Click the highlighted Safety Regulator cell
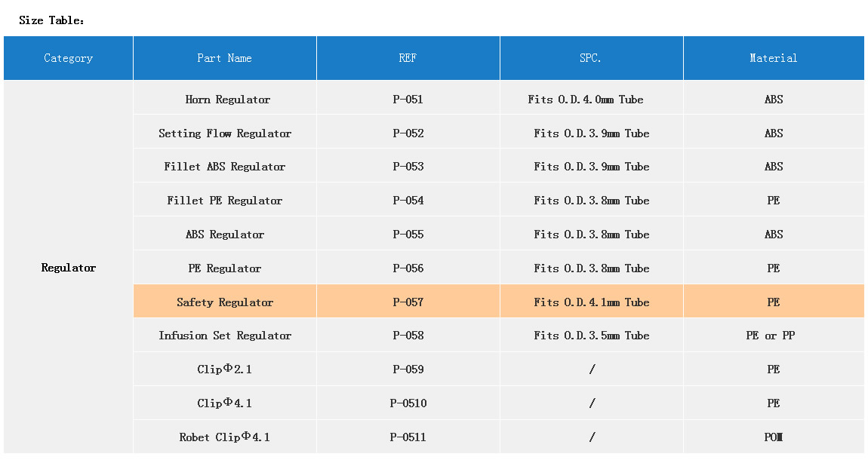Screen dimensions: 868x460 pyautogui.click(x=224, y=302)
